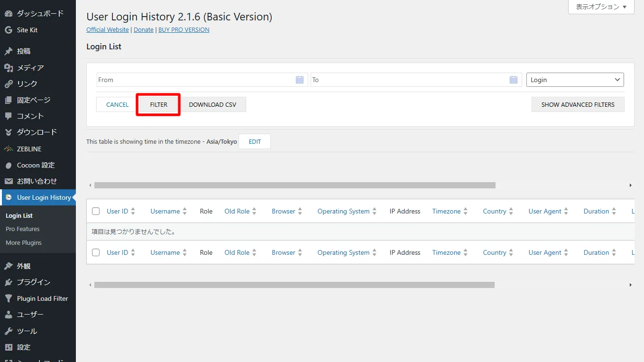This screenshot has width=644, height=362.
Task: Click the media icon beside メディア
Action: point(8,68)
